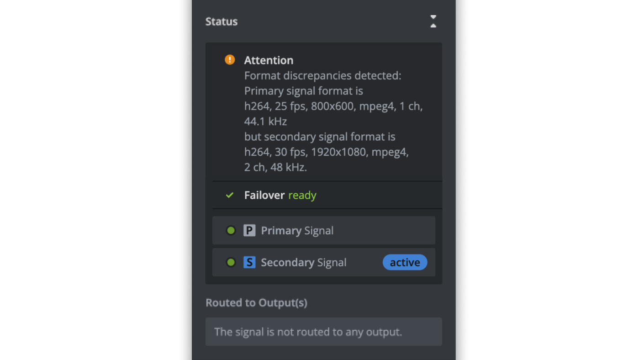Click the warning icon next to format discrepancies
Viewport: 644px width, 360px height.
[x=230, y=59]
